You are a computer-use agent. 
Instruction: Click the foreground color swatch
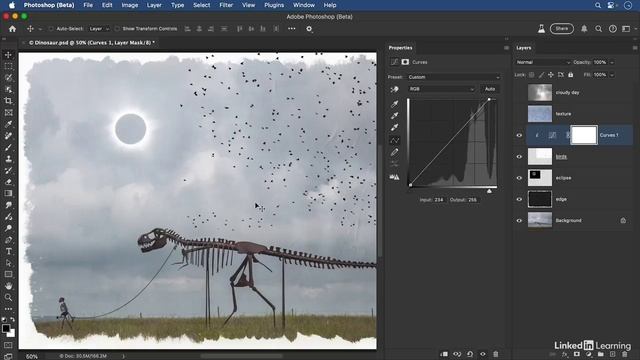point(6,328)
